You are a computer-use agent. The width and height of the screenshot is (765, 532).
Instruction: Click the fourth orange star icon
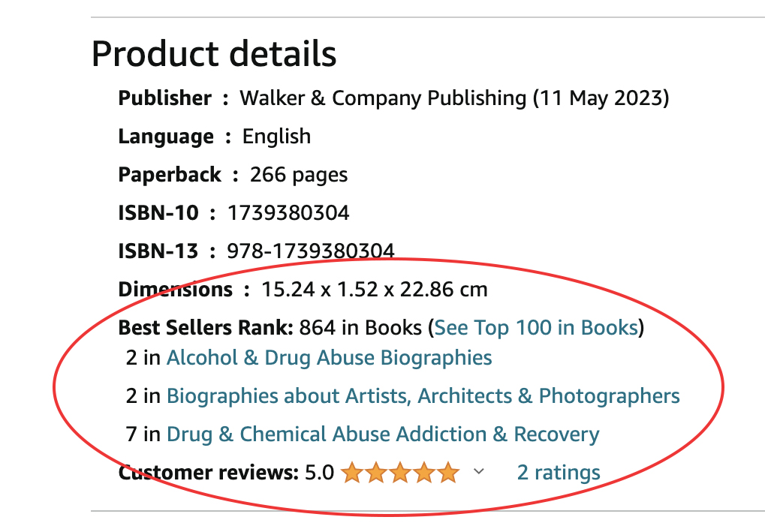pos(425,473)
